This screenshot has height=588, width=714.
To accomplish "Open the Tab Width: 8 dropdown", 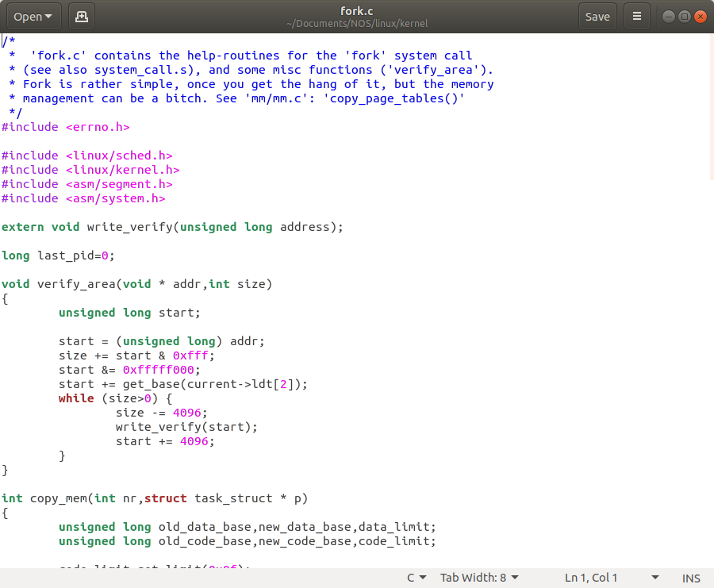I will coord(478,577).
